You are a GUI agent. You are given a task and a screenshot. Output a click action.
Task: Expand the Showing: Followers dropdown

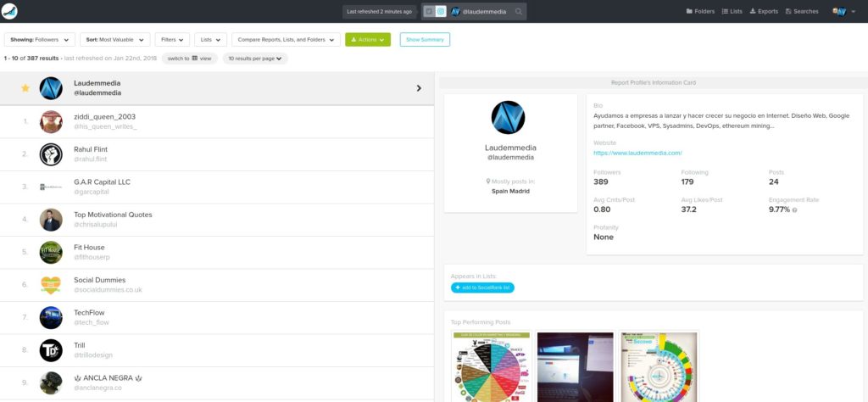[39, 40]
